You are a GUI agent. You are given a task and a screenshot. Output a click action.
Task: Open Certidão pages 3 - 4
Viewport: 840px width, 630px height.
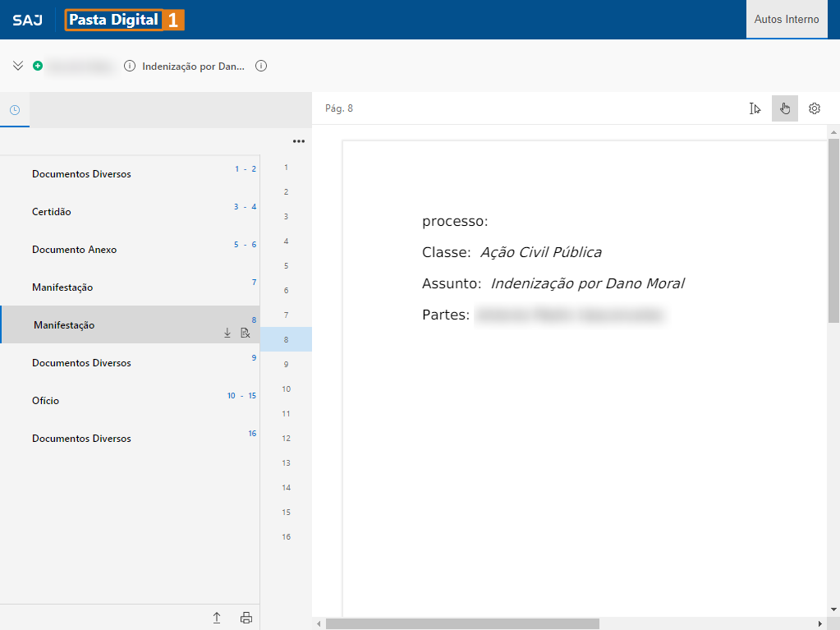click(x=130, y=212)
